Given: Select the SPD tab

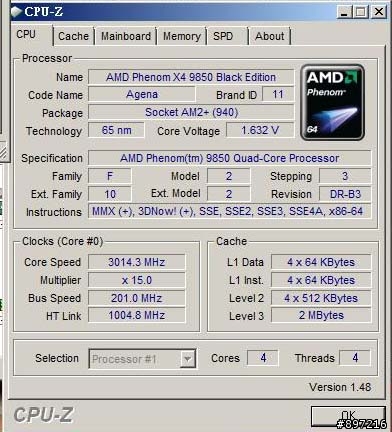Looking at the screenshot, I should (223, 36).
